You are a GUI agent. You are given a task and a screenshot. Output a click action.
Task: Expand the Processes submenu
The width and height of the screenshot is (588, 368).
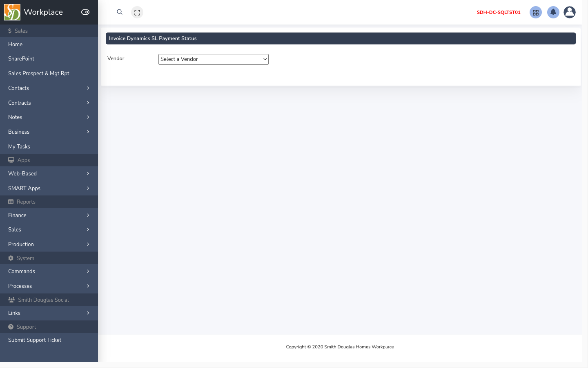(x=49, y=286)
